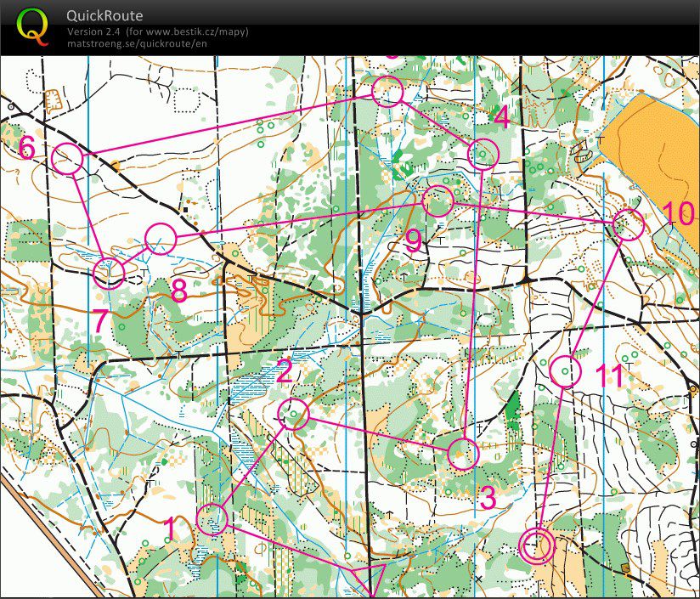Click the control circle for control 3

pyautogui.click(x=463, y=454)
